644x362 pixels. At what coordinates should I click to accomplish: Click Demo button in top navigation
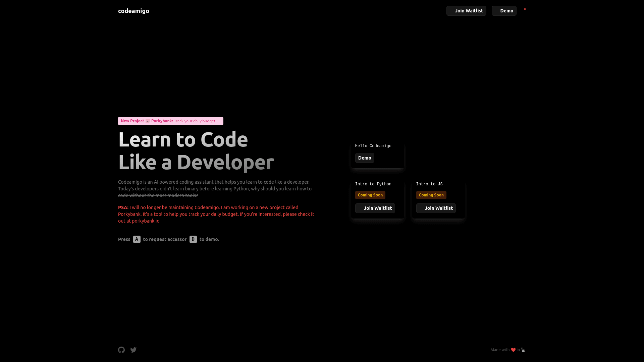point(504,11)
